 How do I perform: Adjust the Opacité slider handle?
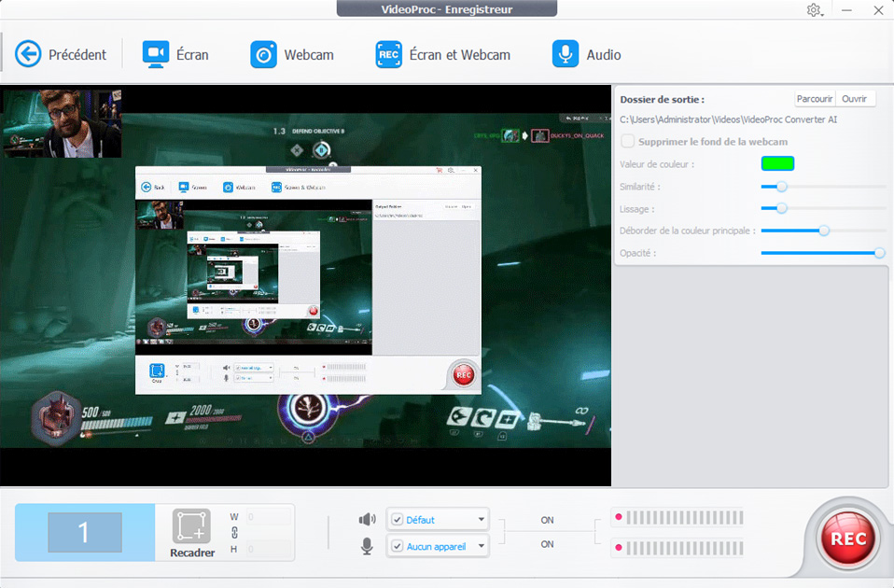point(880,253)
